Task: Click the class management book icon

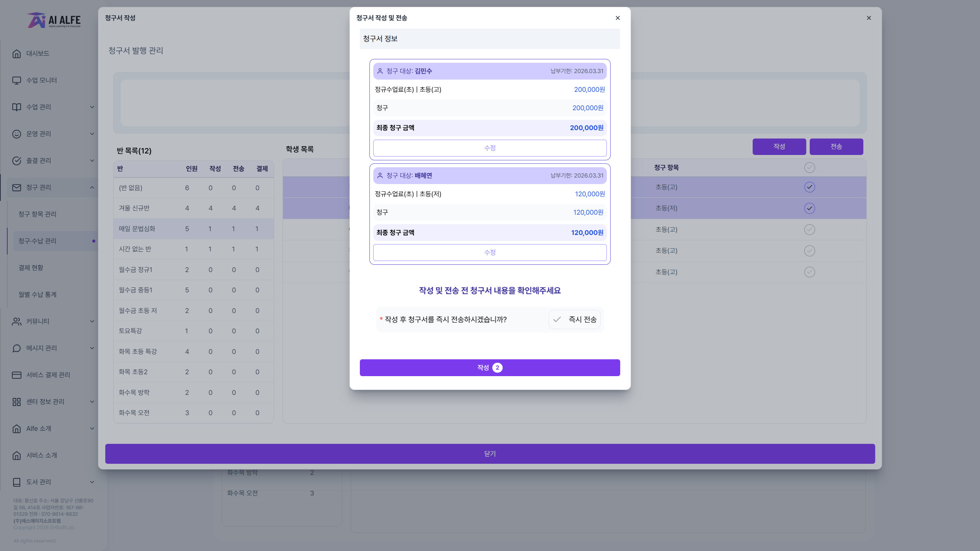Action: [16, 107]
